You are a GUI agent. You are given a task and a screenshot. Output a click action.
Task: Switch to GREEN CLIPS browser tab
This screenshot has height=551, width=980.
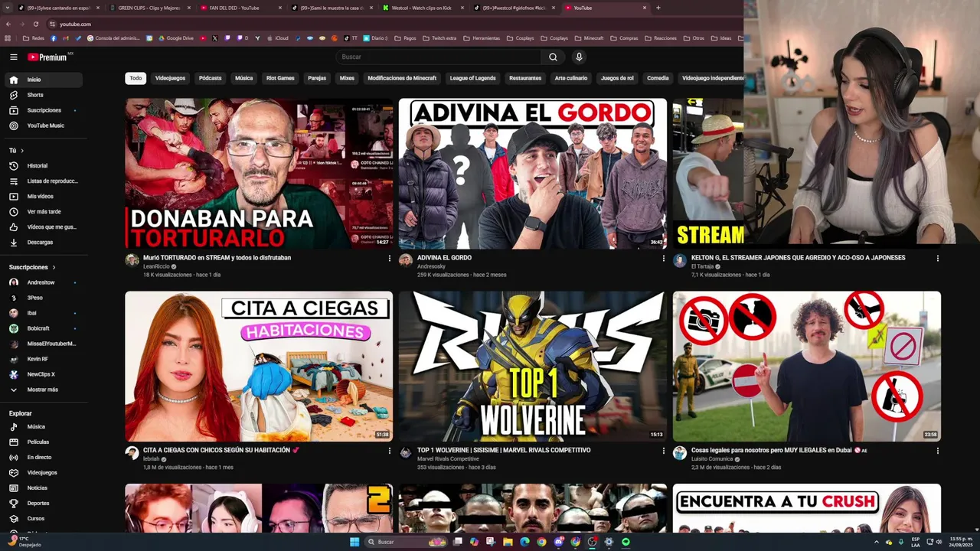149,8
